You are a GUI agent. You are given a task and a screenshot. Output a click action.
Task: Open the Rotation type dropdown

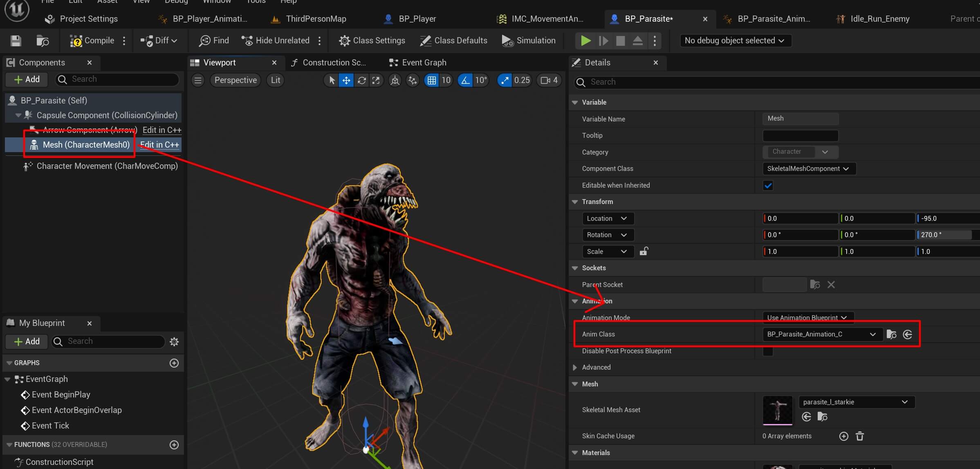click(x=608, y=235)
